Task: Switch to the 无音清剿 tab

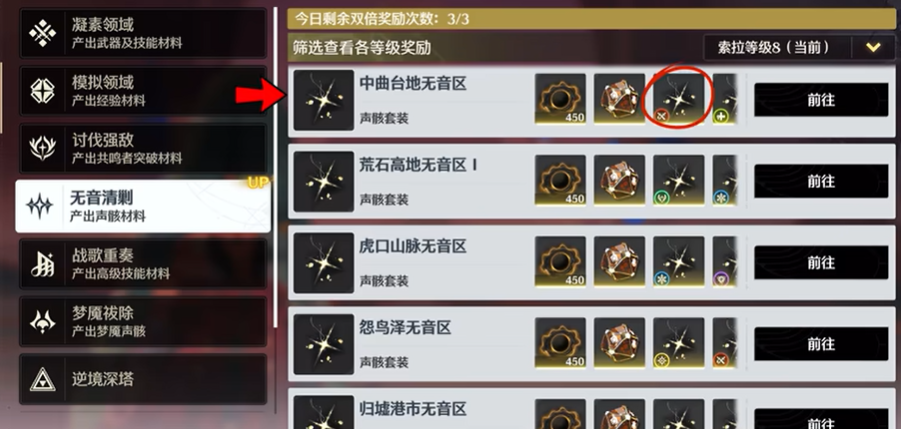Action: (143, 206)
